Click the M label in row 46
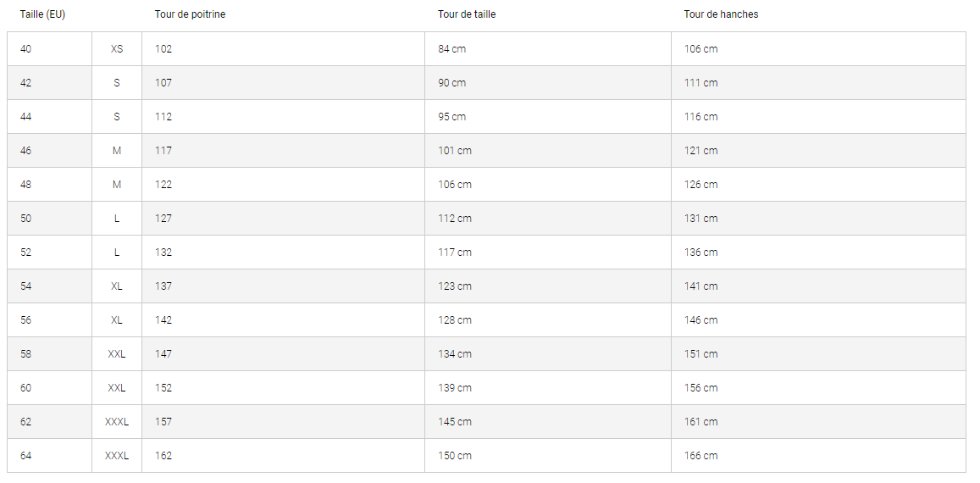Image resolution: width=980 pixels, height=483 pixels. click(x=117, y=151)
